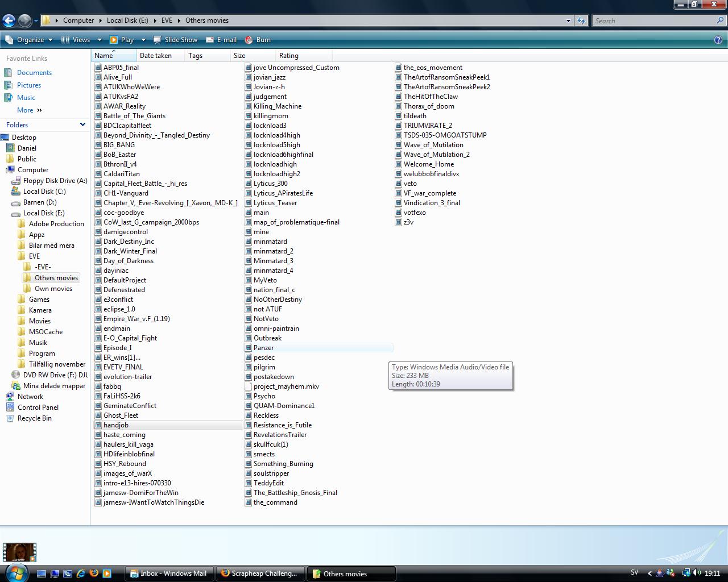Image resolution: width=728 pixels, height=582 pixels.
Task: Click the Public folder icon in the tree
Action: [x=10, y=159]
